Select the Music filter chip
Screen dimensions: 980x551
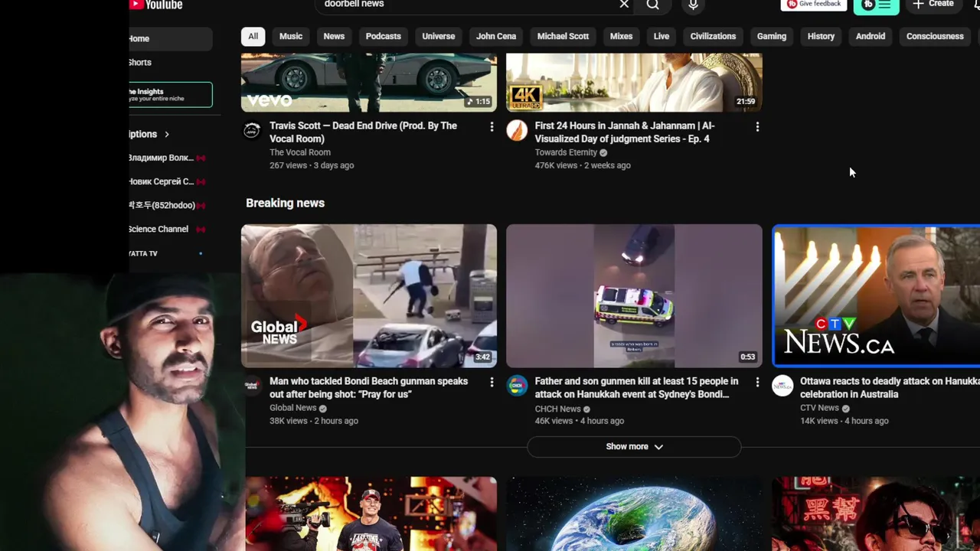tap(291, 36)
